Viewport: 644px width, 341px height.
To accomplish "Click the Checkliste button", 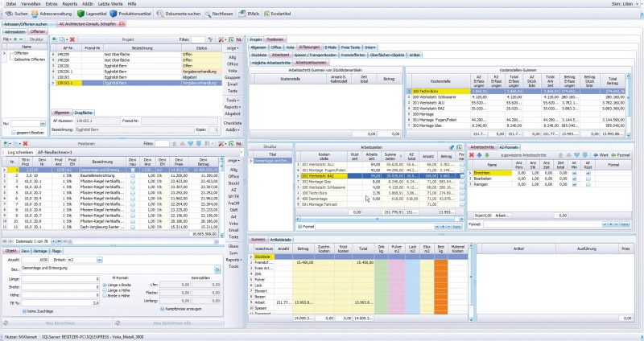I will click(232, 121).
